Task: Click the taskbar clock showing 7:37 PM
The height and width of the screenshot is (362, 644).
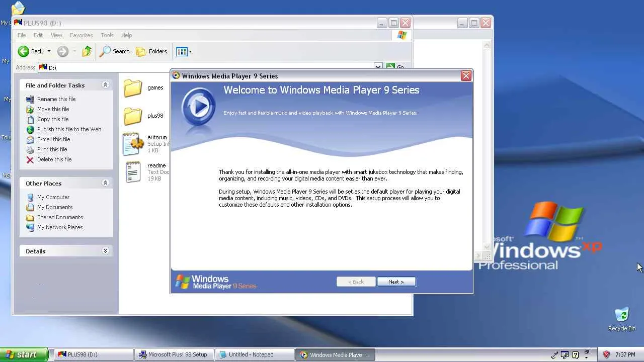Action: (x=625, y=354)
